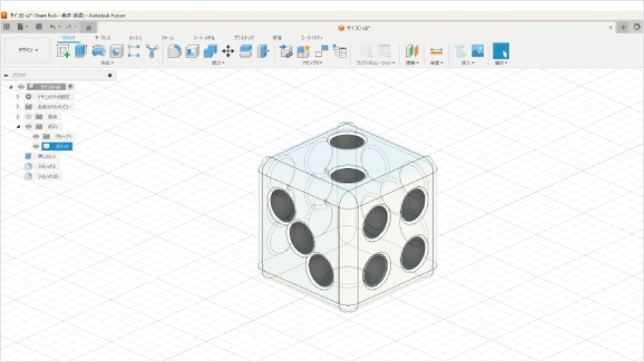This screenshot has height=362, width=644.
Task: Start Create Sketch tool
Action: tap(64, 51)
